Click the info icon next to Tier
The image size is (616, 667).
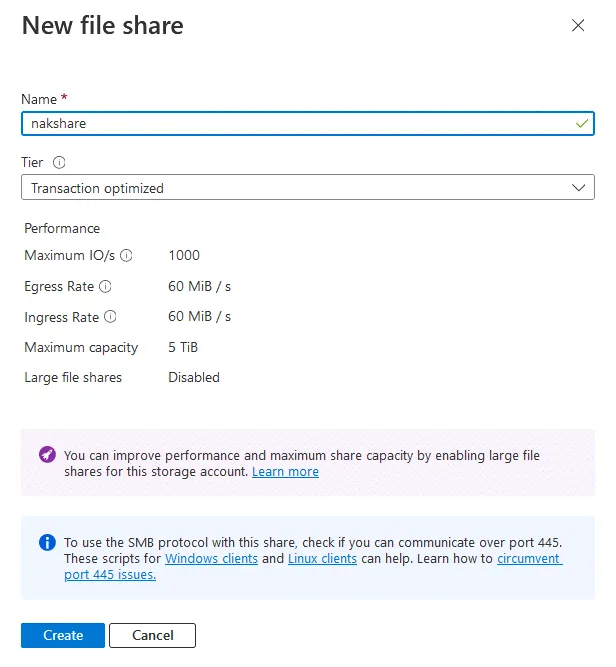tap(59, 162)
